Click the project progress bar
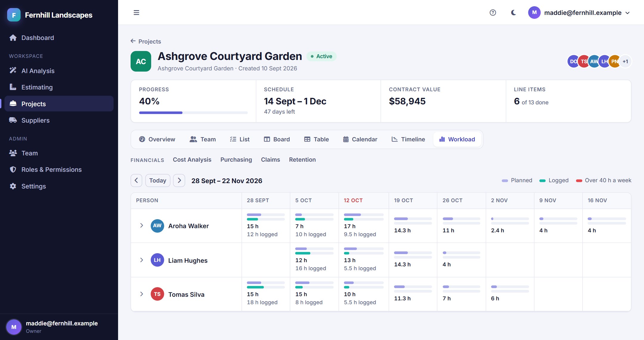This screenshot has width=644, height=340. click(x=193, y=113)
